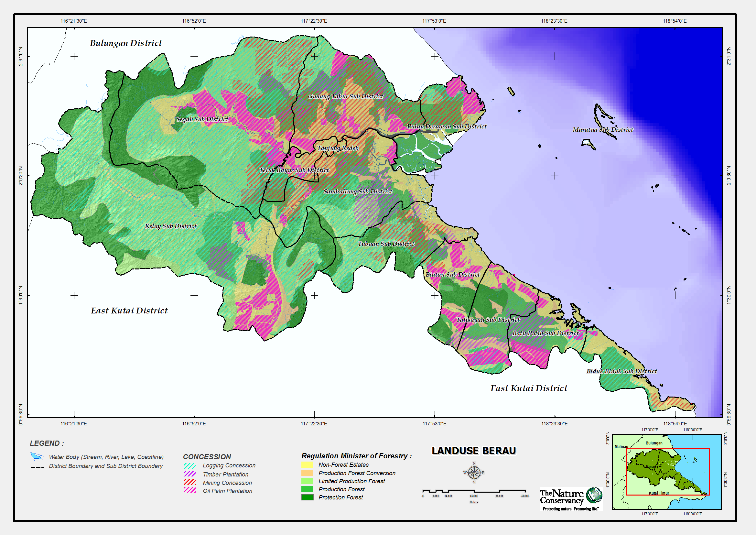Click the Non-Forest Estates yellow swatch
Screen dimensions: 756x535
point(307,465)
